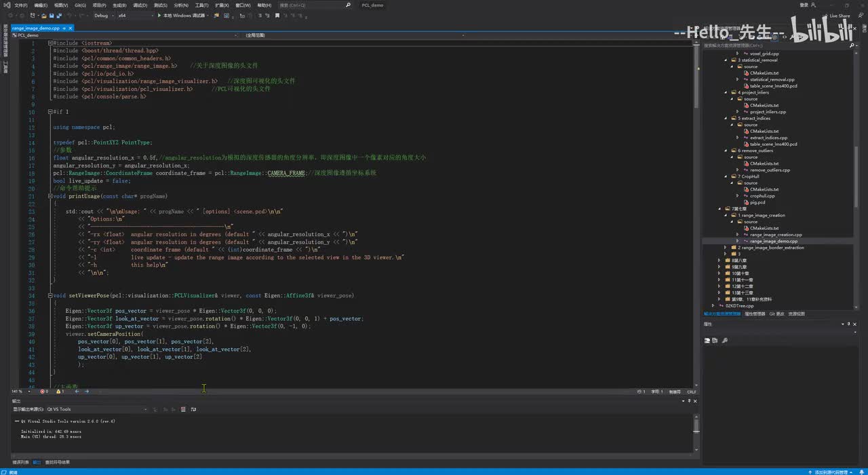Viewport: 868px width, 475px height.
Task: Click the magnifier icon in Solution Explorer search
Action: click(852, 45)
